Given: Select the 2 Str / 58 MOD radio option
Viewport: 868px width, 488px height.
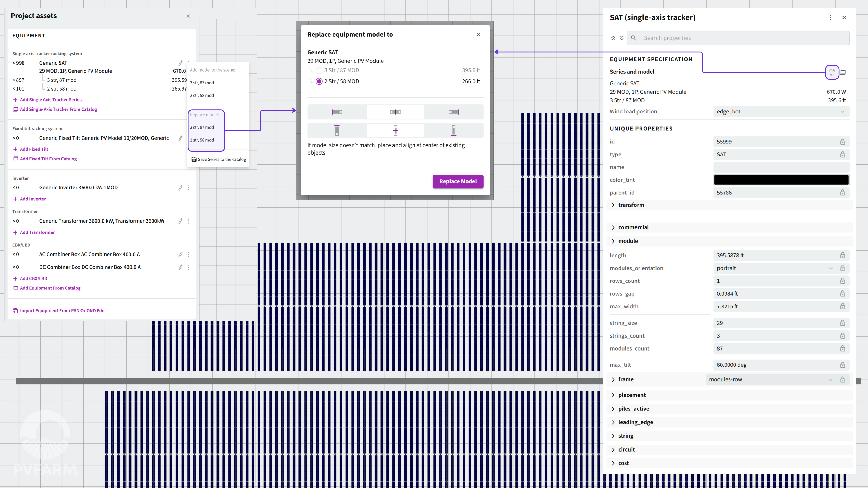Looking at the screenshot, I should [319, 81].
